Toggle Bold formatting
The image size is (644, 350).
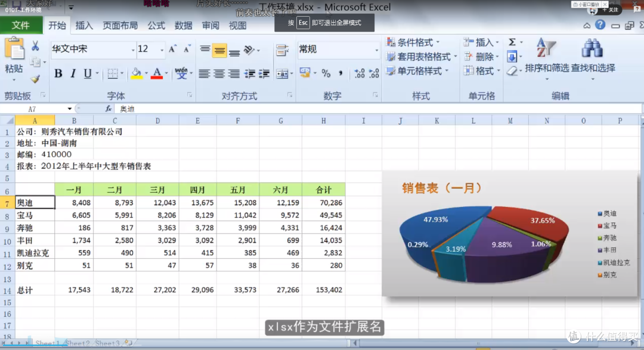tap(58, 73)
